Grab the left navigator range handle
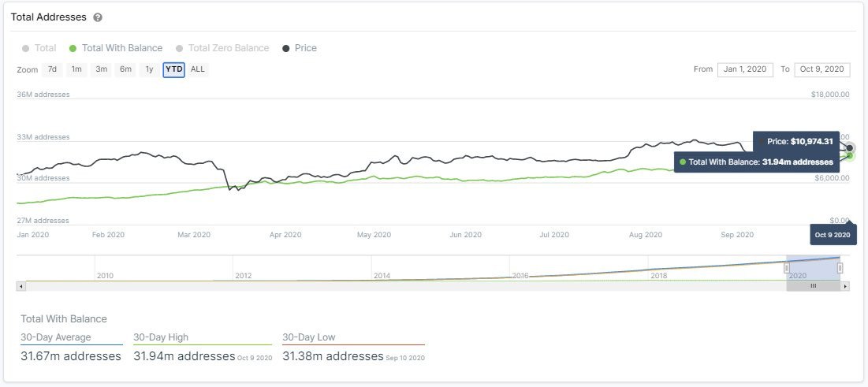The width and height of the screenshot is (868, 387). [x=787, y=268]
